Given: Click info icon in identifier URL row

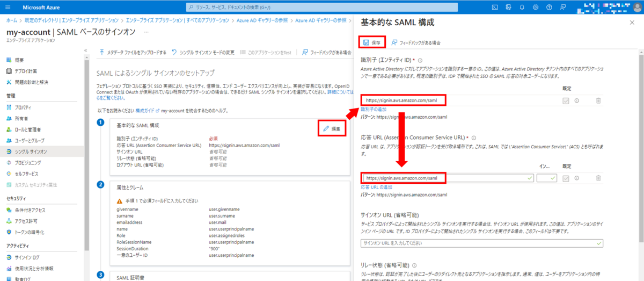Looking at the screenshot, I should click(577, 100).
